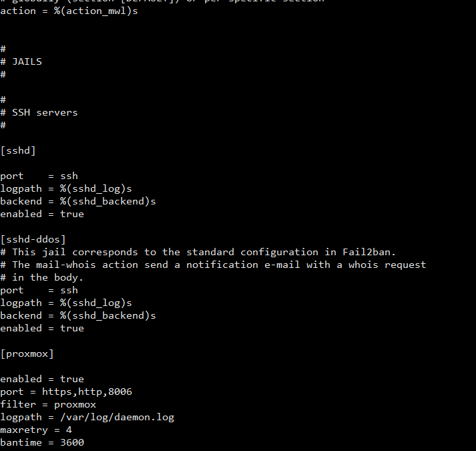The height and width of the screenshot is (451, 476).
Task: Click 'ssh' value of sshd-ddos port
Action: point(69,290)
